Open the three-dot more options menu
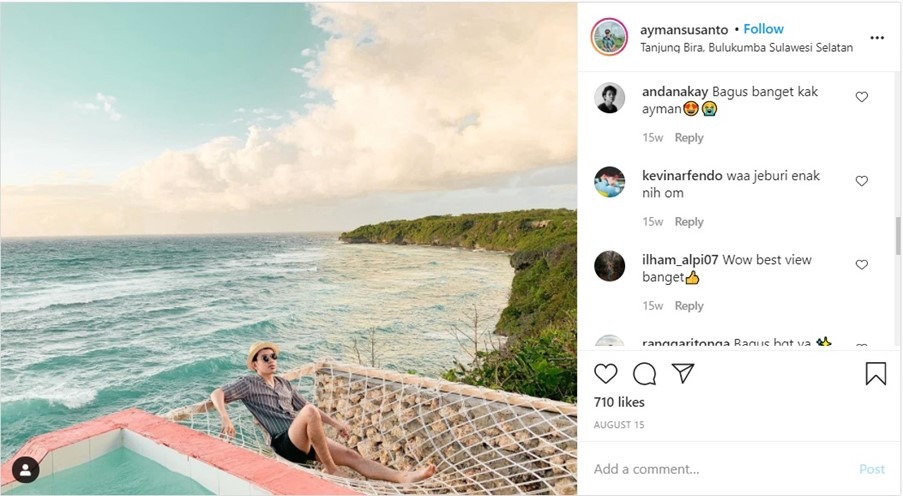 [877, 38]
